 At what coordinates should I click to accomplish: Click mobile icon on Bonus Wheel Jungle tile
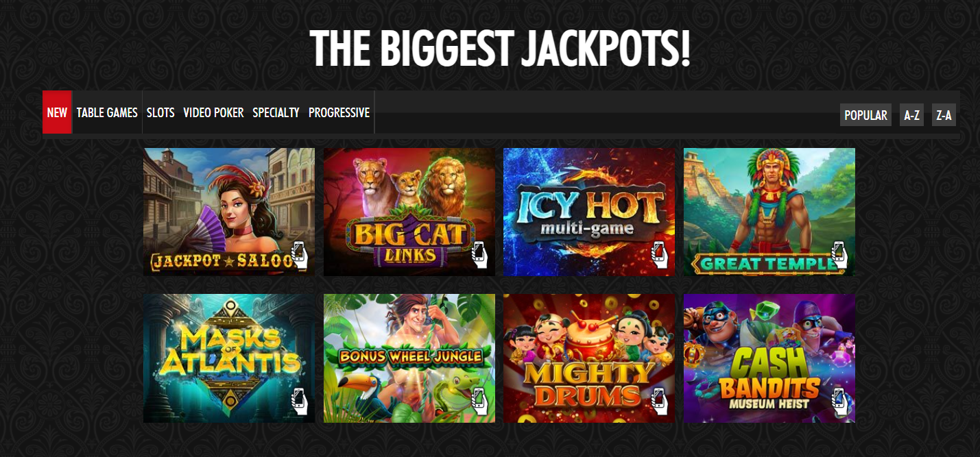point(479,402)
